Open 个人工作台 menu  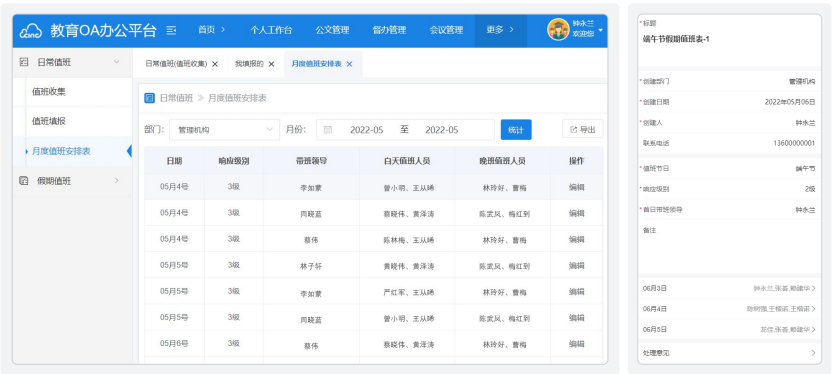(271, 30)
